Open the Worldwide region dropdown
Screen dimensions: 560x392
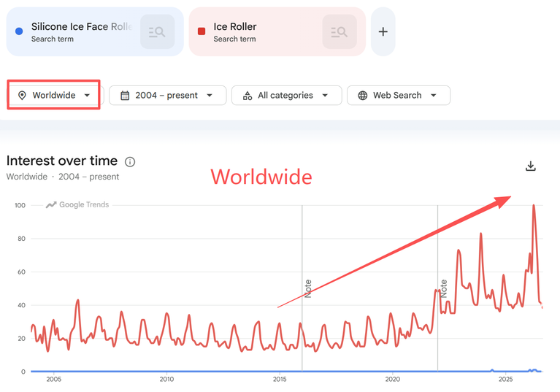(54, 96)
